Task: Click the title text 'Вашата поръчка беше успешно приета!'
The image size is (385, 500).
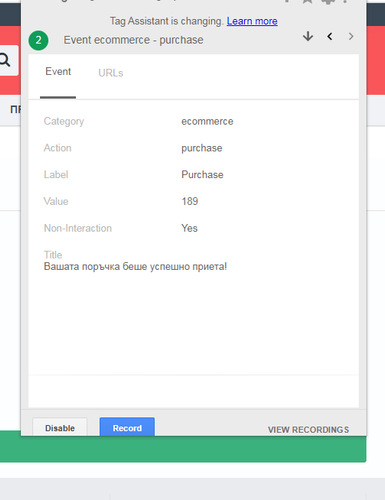Action: pos(135,267)
